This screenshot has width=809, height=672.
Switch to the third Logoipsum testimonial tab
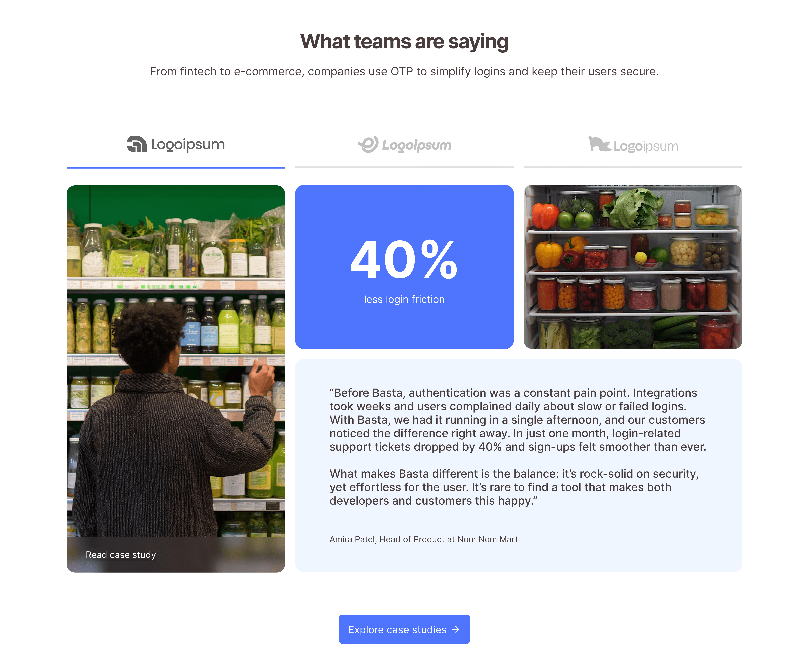click(x=633, y=145)
